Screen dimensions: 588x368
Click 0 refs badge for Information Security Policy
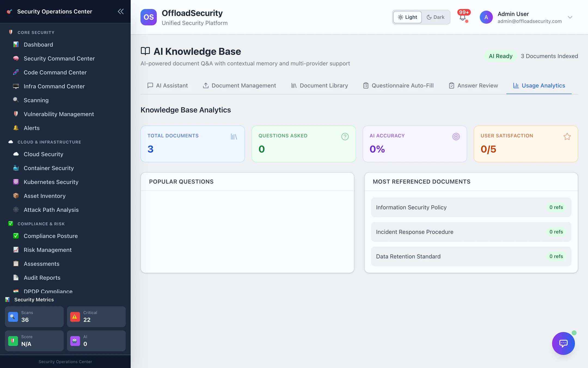point(556,207)
